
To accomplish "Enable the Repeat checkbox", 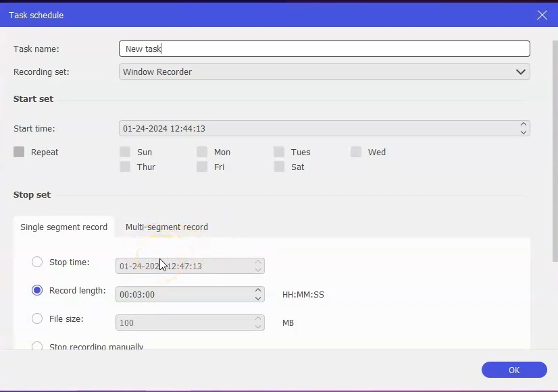I will pyautogui.click(x=19, y=152).
